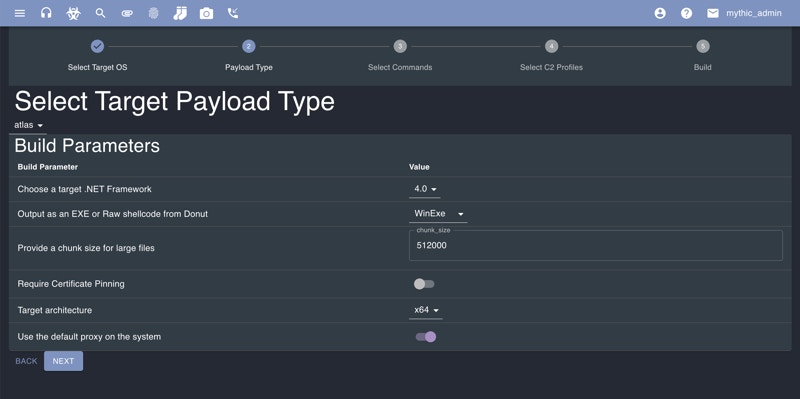Click the headphones active callbacks icon
Viewport: 800px width, 399px height.
46,13
